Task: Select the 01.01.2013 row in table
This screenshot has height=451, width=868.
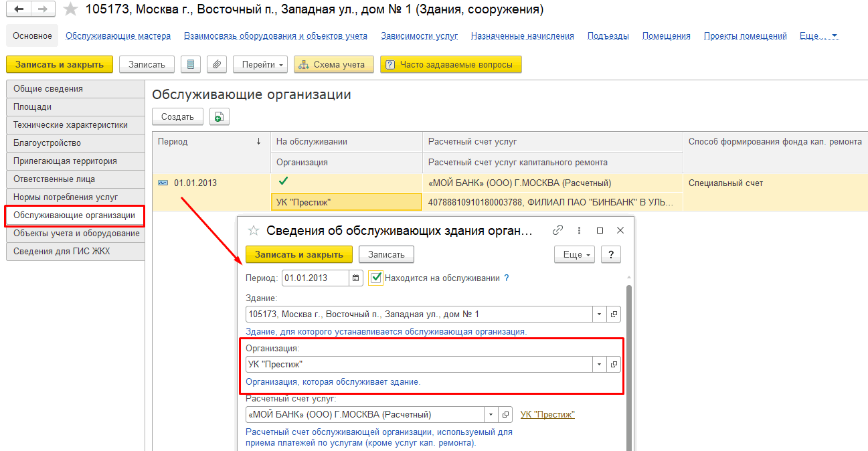Action: pyautogui.click(x=195, y=183)
